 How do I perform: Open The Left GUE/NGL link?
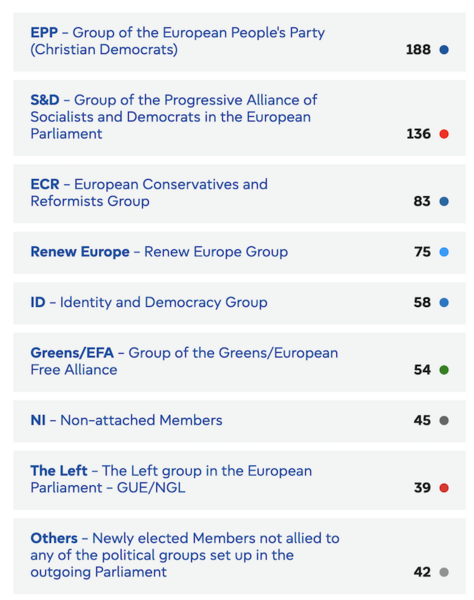[171, 479]
